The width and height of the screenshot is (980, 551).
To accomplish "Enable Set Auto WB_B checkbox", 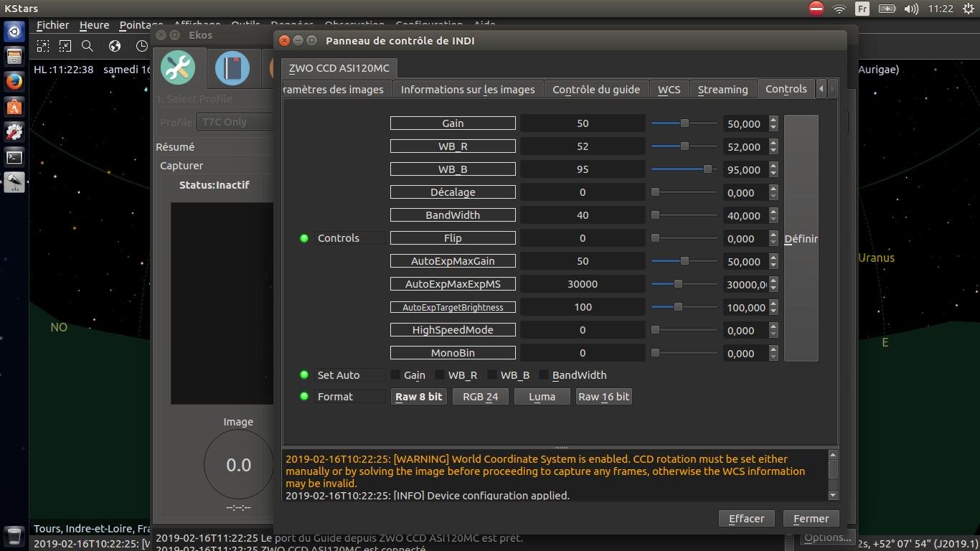I will click(492, 375).
